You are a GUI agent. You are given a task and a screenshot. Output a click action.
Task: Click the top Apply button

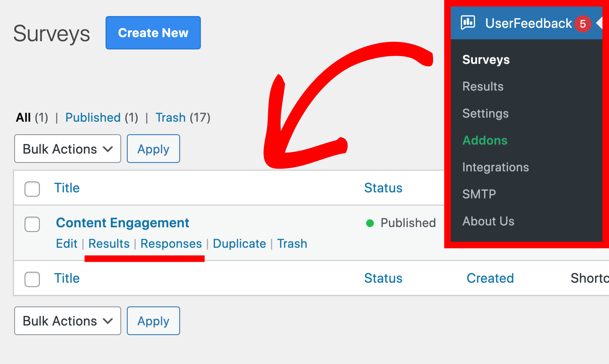coord(153,149)
